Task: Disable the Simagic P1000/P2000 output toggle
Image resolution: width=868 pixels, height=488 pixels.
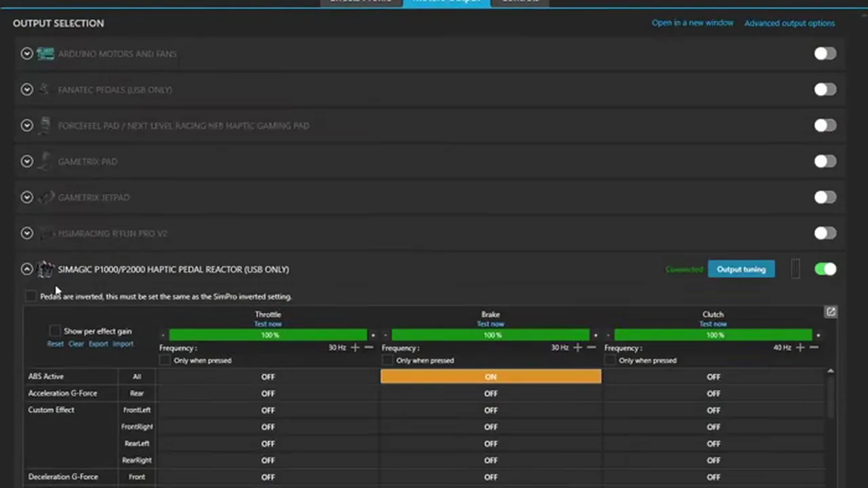Action: [x=825, y=269]
